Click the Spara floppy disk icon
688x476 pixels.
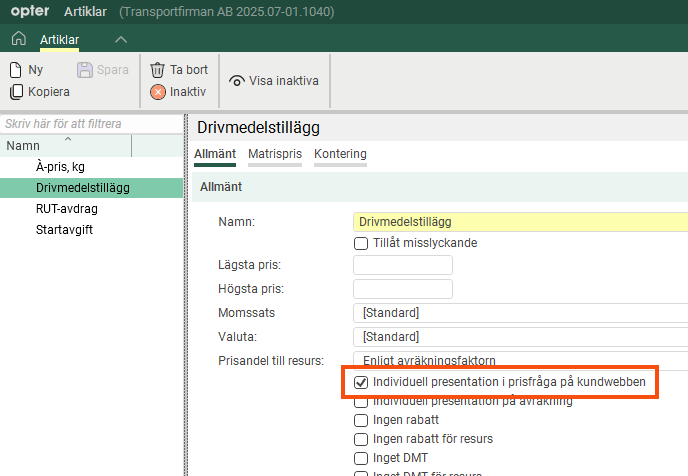(x=85, y=70)
